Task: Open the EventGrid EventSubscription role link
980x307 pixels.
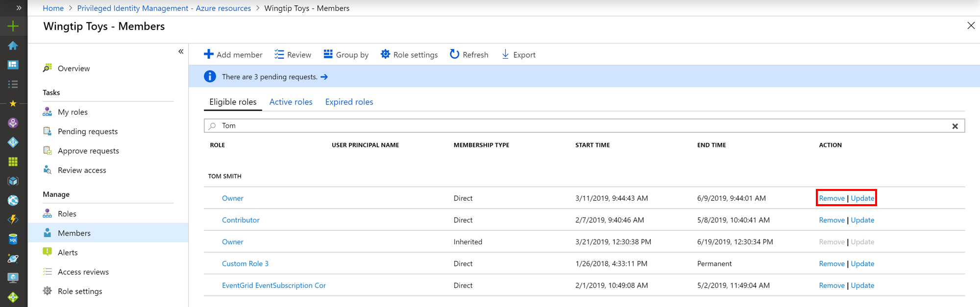Action: (273, 285)
